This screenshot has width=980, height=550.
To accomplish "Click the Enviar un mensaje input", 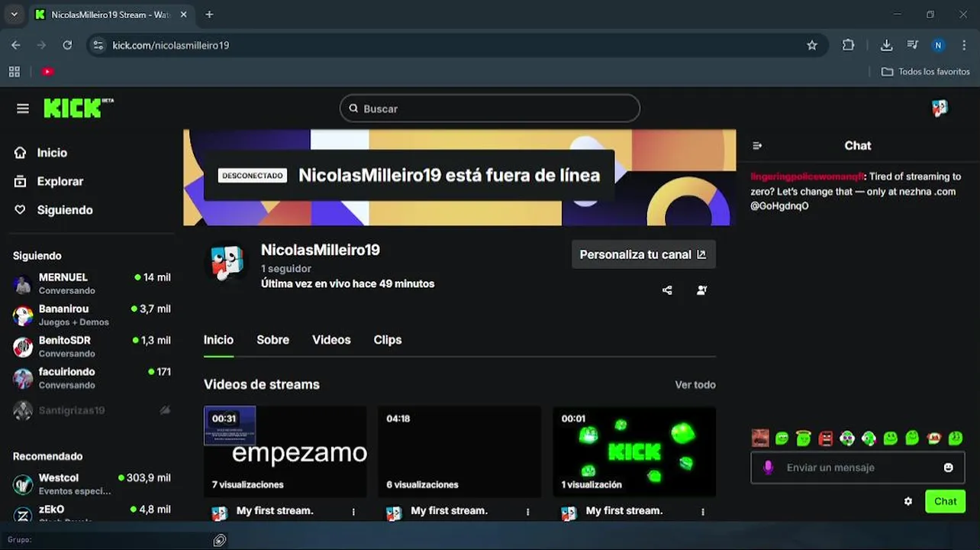I will (858, 467).
